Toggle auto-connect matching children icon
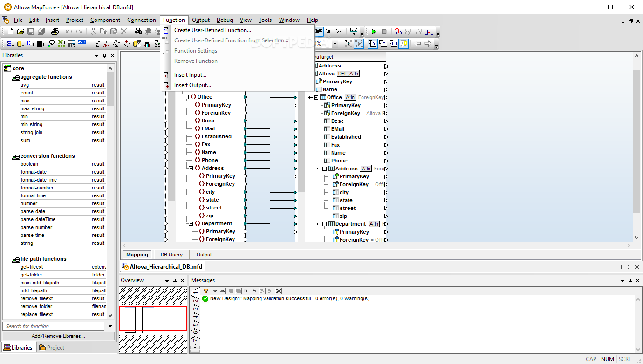This screenshot has width=643, height=364. [x=358, y=44]
